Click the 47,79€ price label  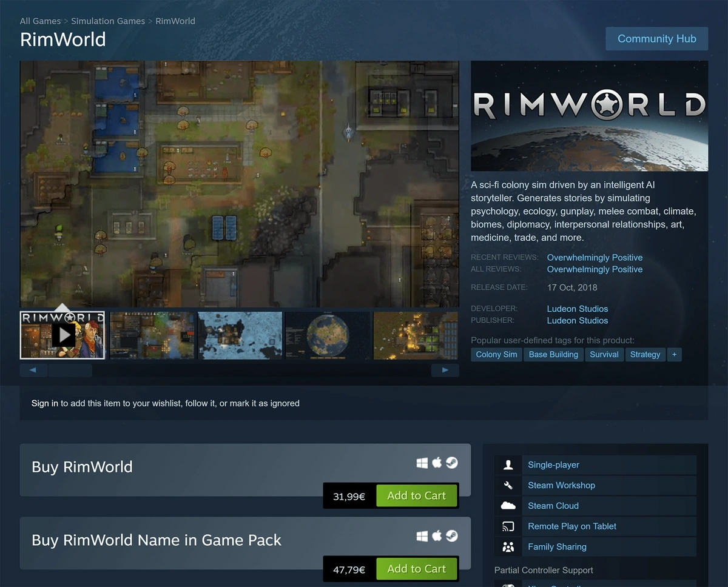coord(349,569)
